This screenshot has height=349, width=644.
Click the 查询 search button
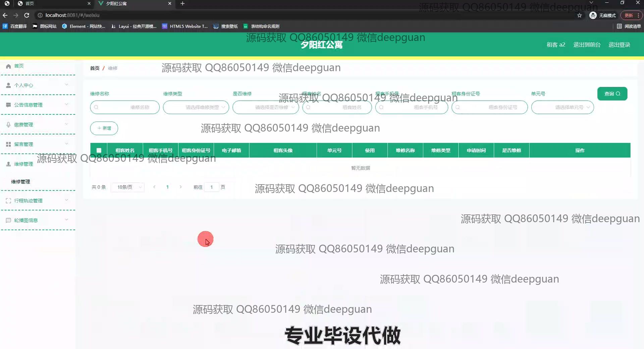(x=612, y=94)
